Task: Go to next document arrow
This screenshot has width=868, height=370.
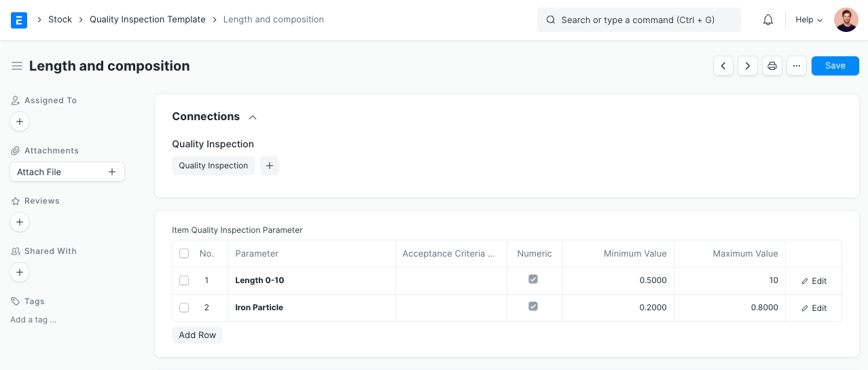Action: [x=748, y=66]
